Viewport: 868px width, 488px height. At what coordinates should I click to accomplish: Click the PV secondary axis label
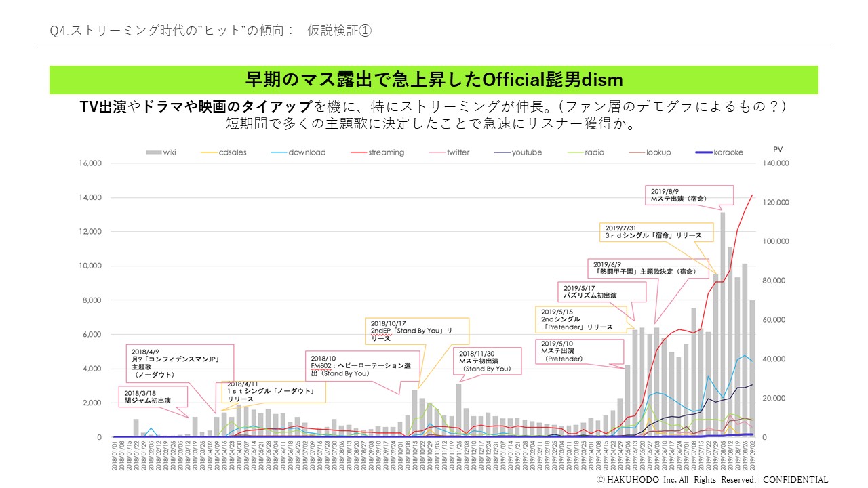(777, 148)
